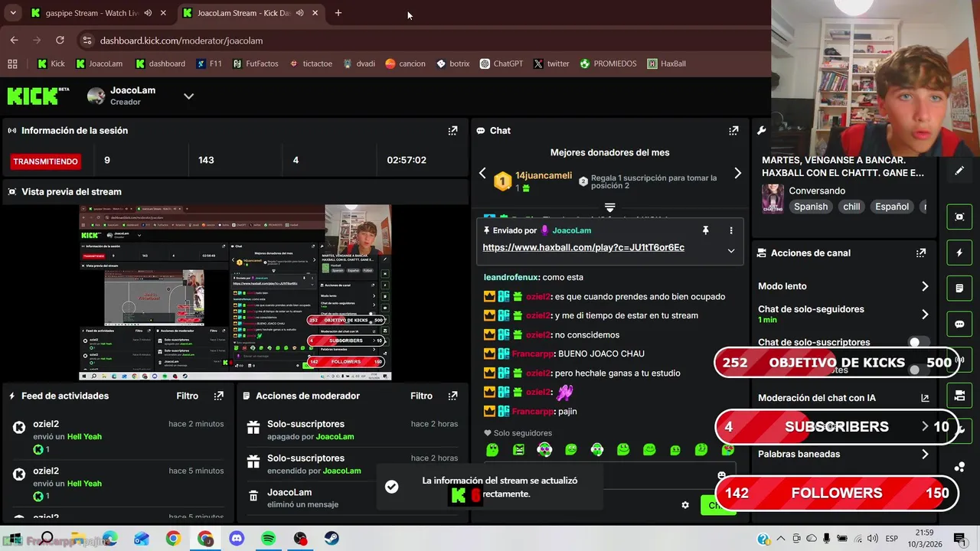The width and height of the screenshot is (980, 551).
Task: Open the ChatGPT bookmark
Action: point(501,64)
